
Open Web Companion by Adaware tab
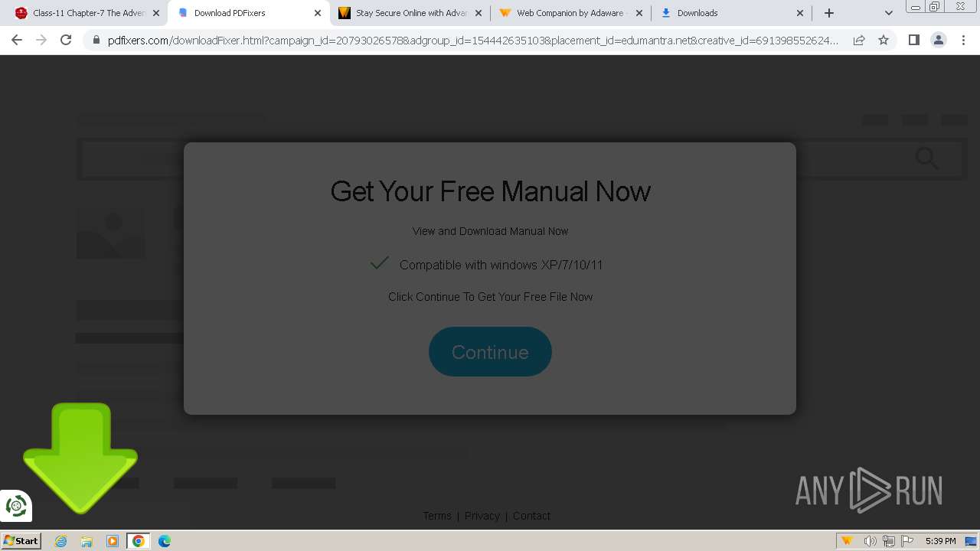click(x=570, y=13)
